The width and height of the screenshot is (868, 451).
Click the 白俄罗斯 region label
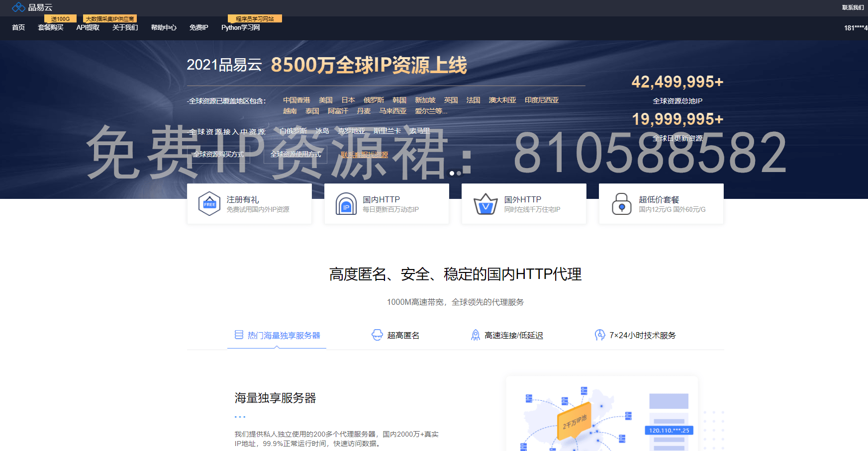(293, 131)
